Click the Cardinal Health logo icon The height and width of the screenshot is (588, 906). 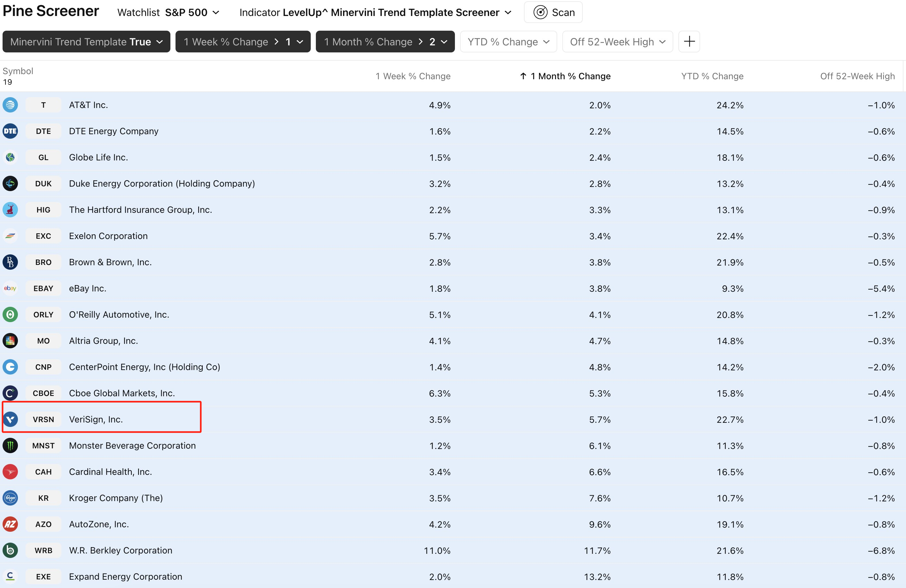10,472
